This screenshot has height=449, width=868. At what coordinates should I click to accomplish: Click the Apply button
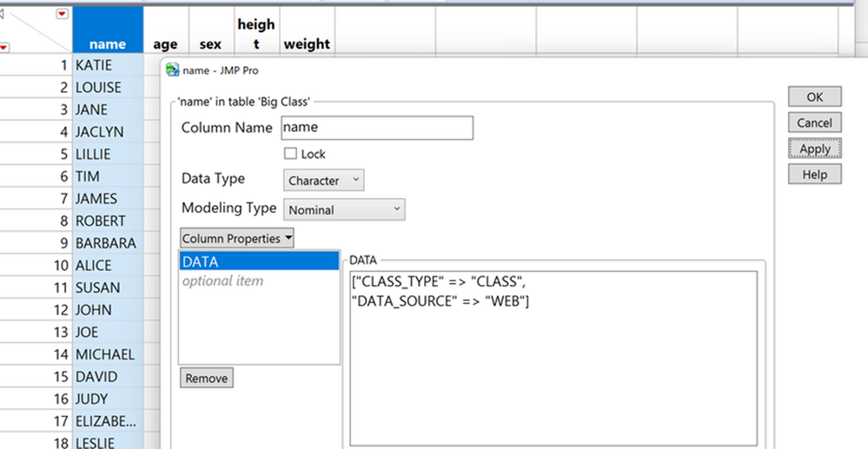tap(814, 149)
